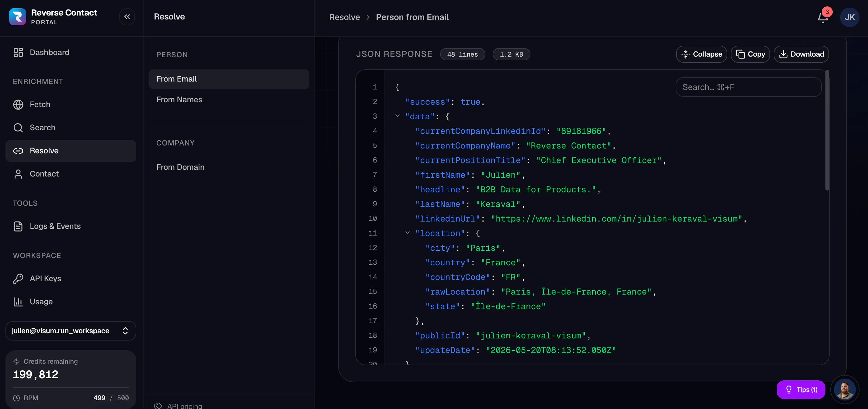This screenshot has height=409, width=868.
Task: Click the "Julien" firstName value
Action: tap(500, 175)
